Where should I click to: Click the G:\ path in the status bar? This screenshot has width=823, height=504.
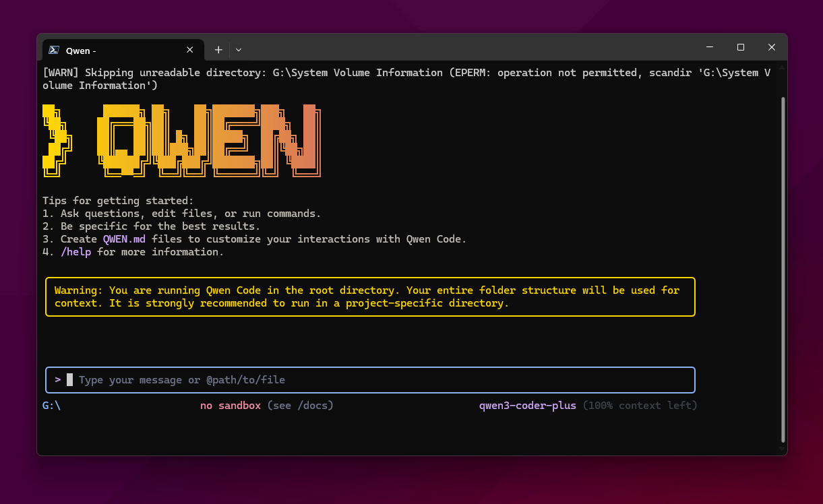(51, 405)
